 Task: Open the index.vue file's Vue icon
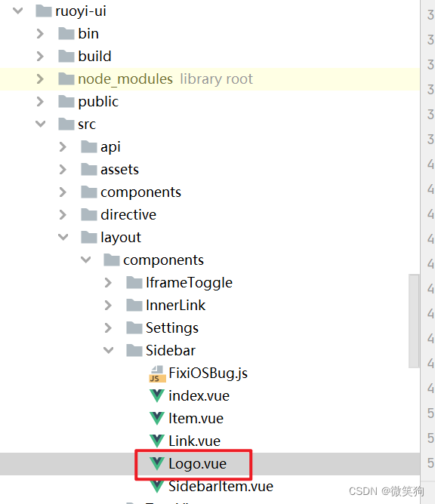point(157,396)
